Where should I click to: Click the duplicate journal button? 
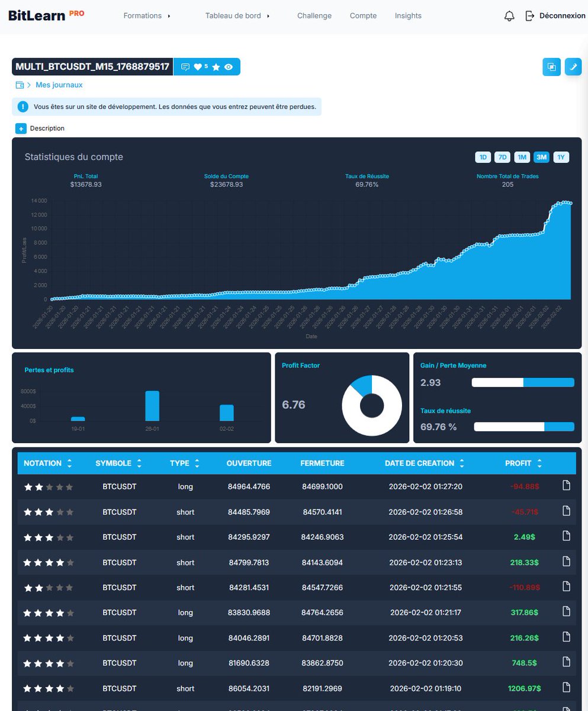click(x=552, y=67)
